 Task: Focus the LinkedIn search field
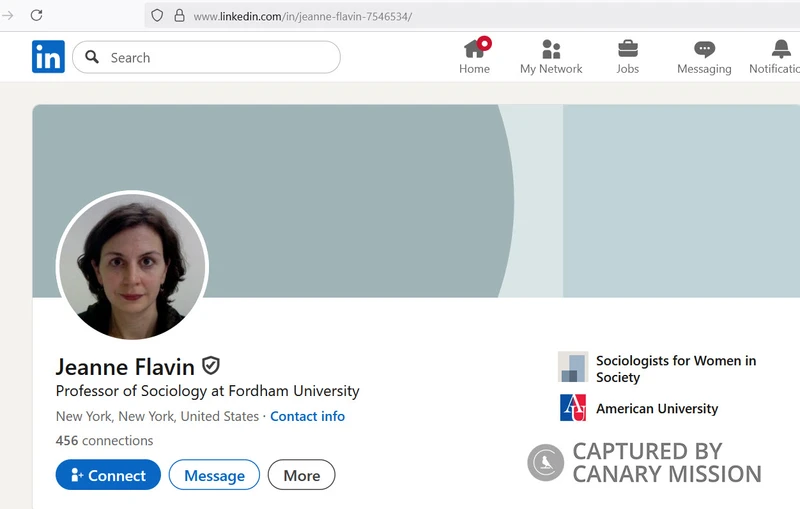point(206,57)
